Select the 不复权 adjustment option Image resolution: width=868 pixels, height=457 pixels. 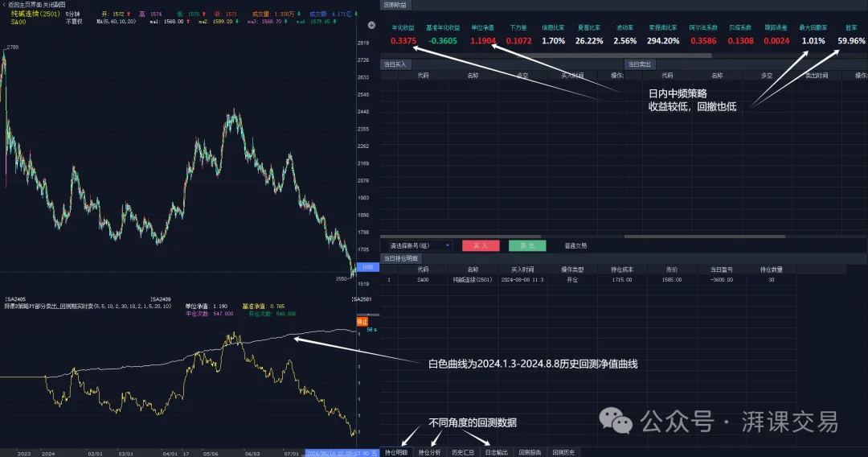(74, 22)
